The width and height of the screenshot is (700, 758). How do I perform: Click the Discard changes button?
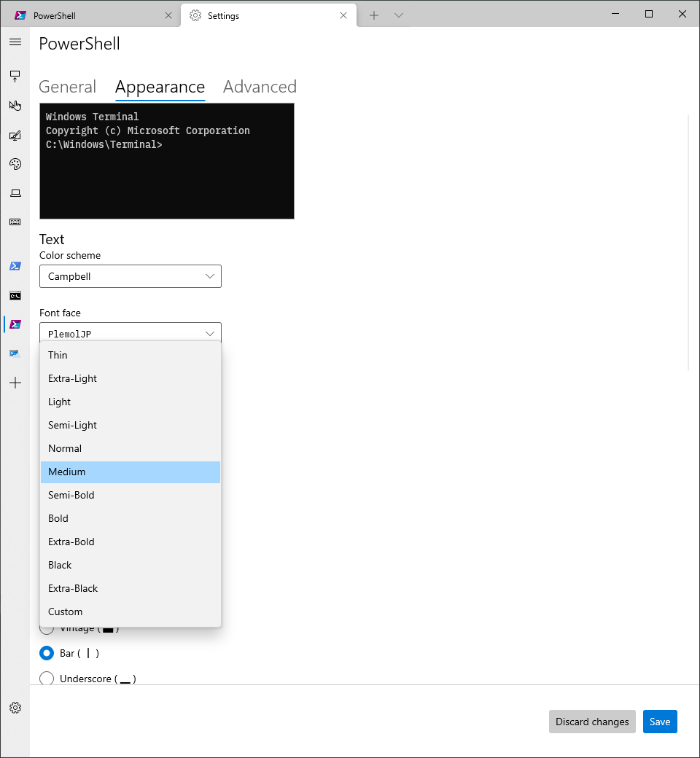[592, 722]
